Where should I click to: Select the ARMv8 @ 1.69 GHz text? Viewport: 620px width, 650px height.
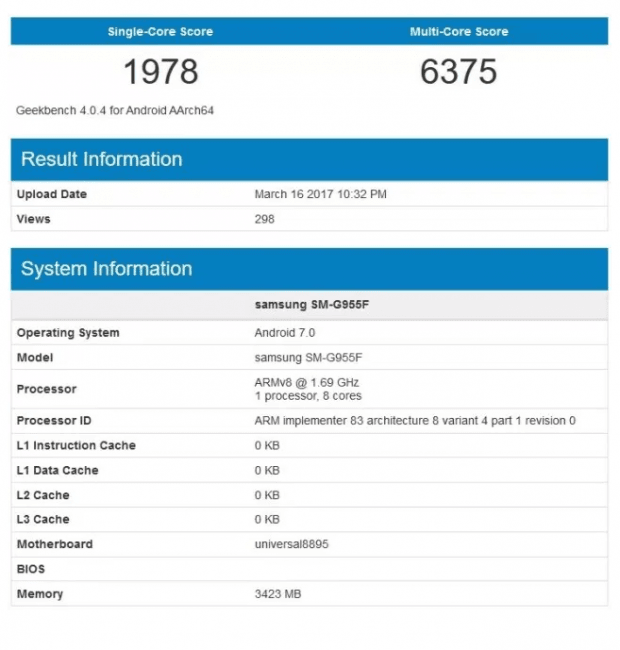pyautogui.click(x=307, y=382)
